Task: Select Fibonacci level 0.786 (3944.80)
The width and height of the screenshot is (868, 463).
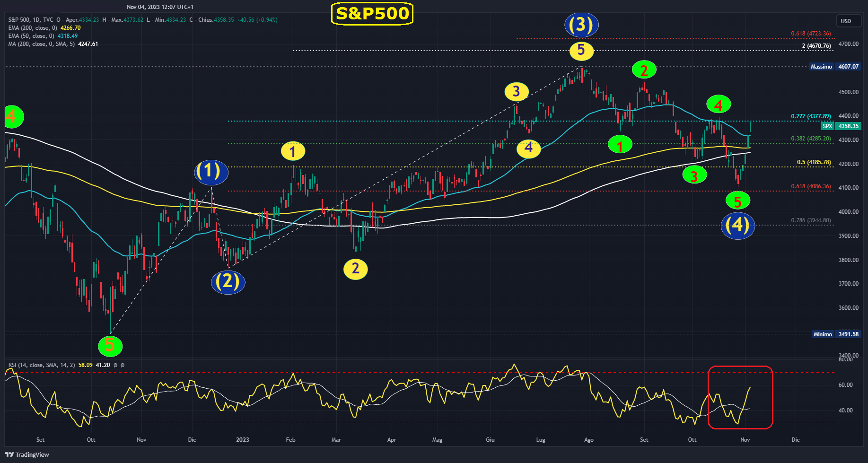Action: 811,220
